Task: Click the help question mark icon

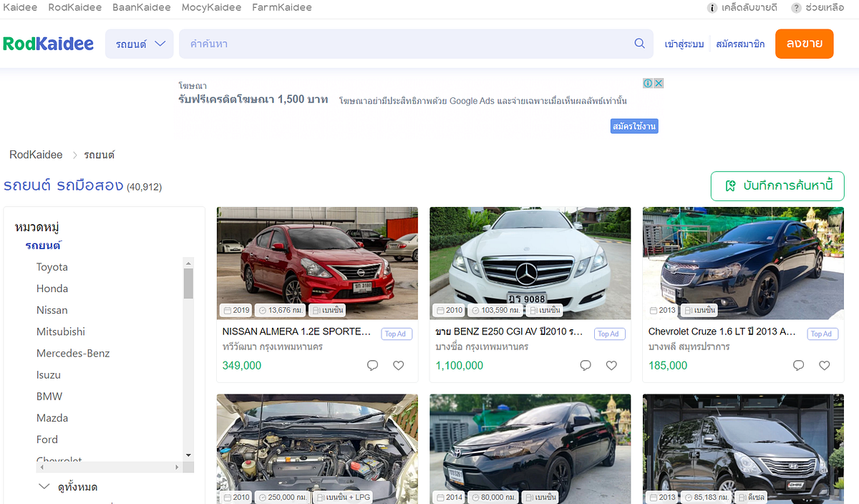Action: (796, 8)
